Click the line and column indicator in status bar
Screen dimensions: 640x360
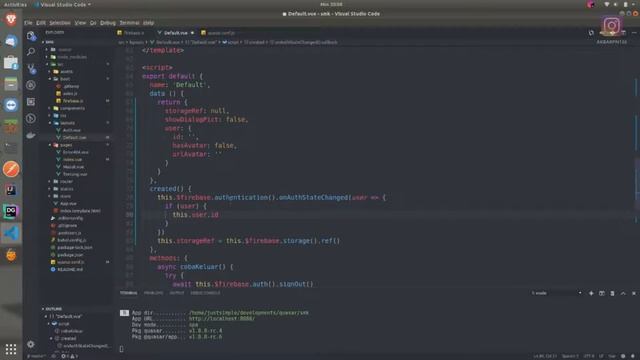click(x=545, y=356)
